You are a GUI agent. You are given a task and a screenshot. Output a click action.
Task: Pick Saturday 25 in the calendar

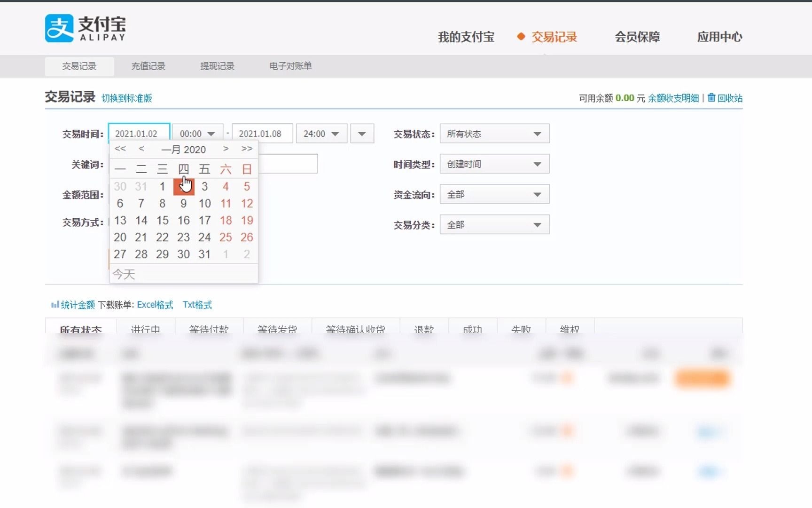pyautogui.click(x=226, y=237)
